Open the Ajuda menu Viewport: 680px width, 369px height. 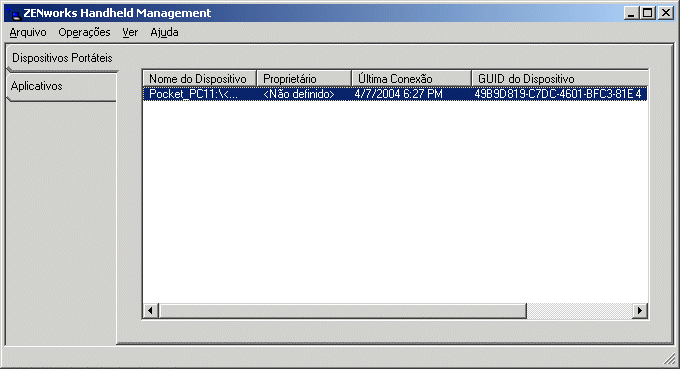[x=164, y=33]
